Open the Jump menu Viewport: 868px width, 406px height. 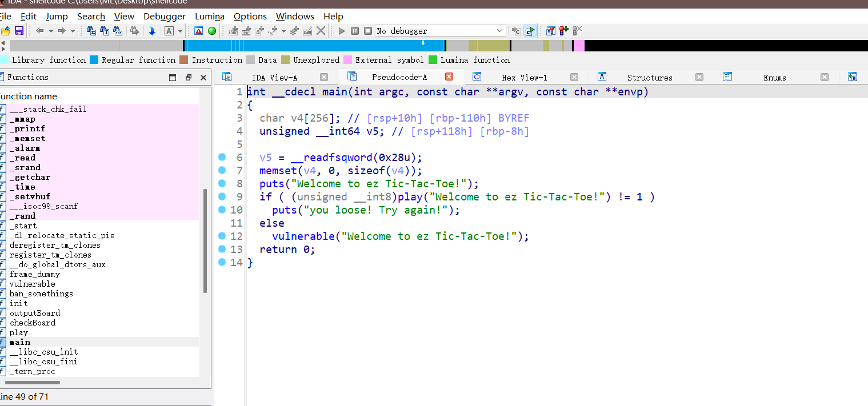(x=57, y=16)
